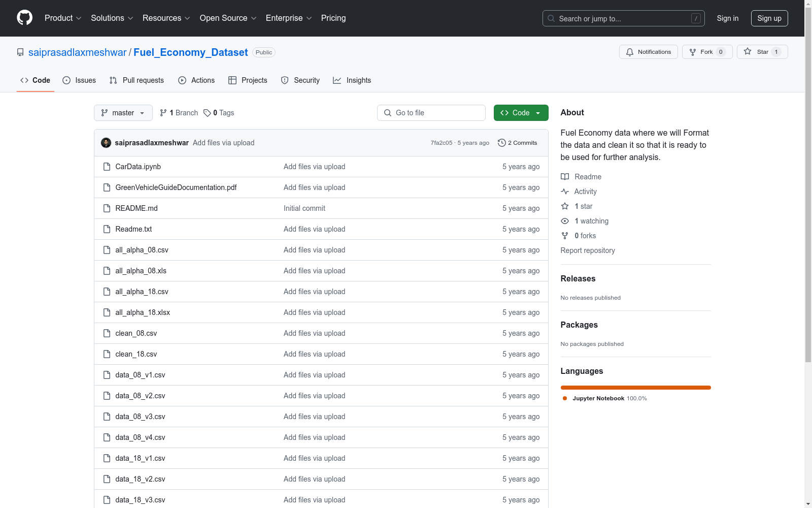Open the Pricing page
The image size is (812, 508).
coord(333,18)
